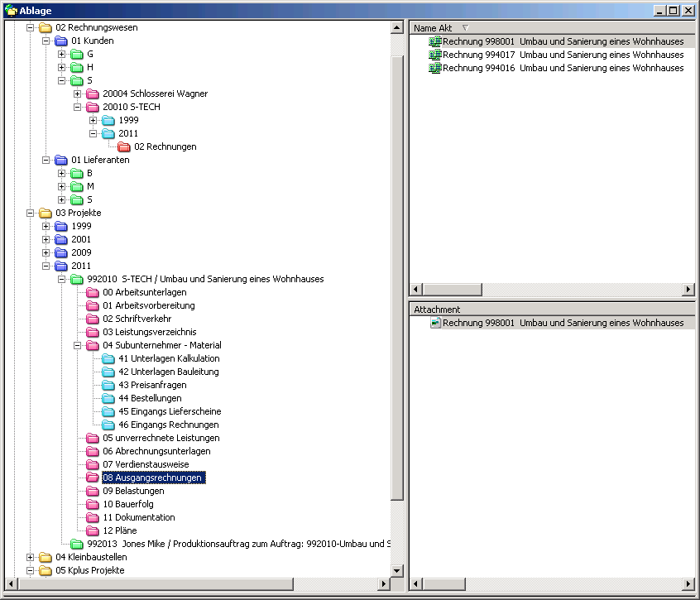Click the green folder icon of 992013 Jones Mike

coord(77,545)
